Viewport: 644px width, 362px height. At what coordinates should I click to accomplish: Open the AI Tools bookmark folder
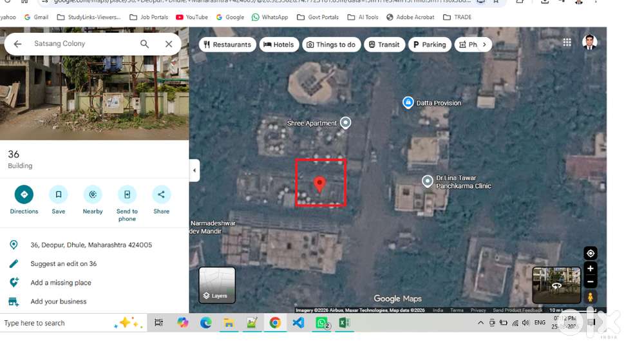[363, 17]
